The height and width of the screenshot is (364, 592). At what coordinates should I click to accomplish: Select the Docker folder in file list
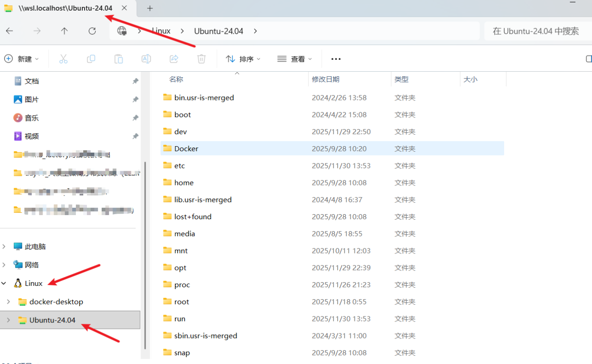[186, 148]
